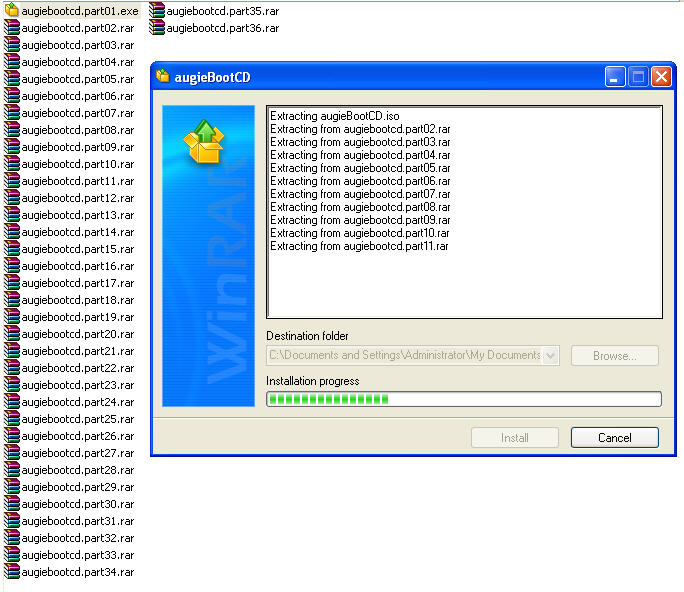Select file name augiebootcd.part29.rar

tap(78, 487)
